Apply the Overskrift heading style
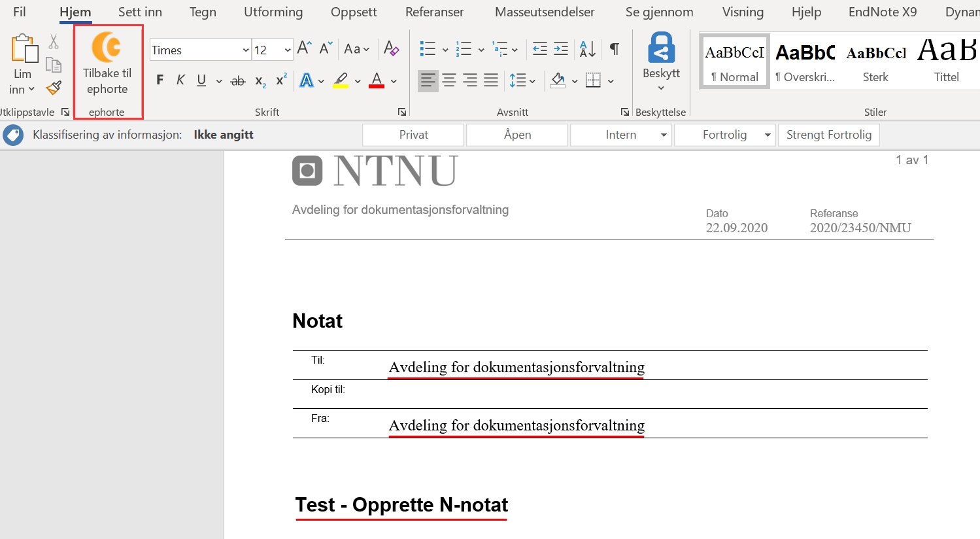This screenshot has height=539, width=980. click(x=805, y=62)
